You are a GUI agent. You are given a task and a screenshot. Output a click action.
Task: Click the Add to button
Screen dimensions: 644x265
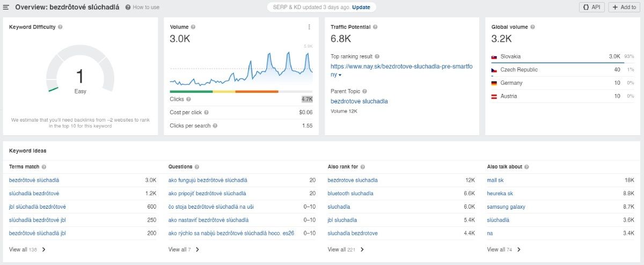(625, 7)
